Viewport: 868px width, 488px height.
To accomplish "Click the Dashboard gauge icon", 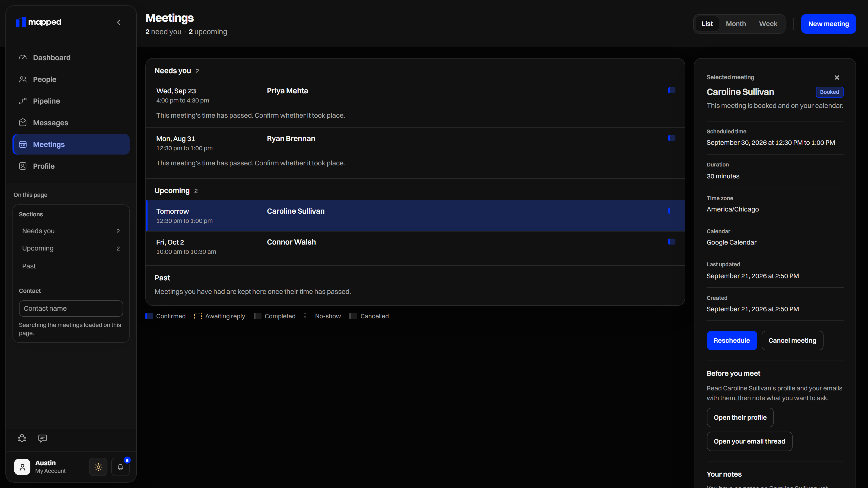I will [23, 57].
